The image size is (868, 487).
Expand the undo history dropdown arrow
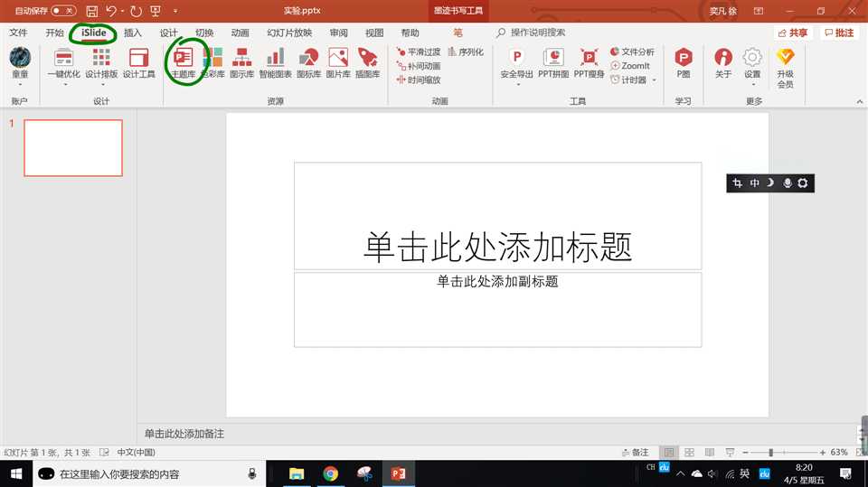[122, 11]
